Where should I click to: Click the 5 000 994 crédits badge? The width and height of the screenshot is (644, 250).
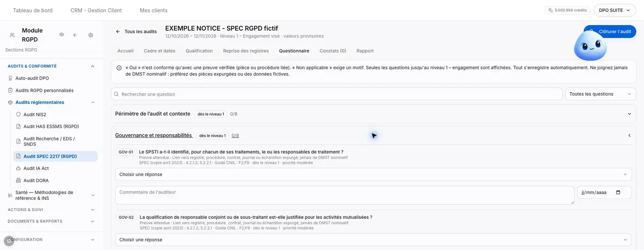pyautogui.click(x=568, y=10)
